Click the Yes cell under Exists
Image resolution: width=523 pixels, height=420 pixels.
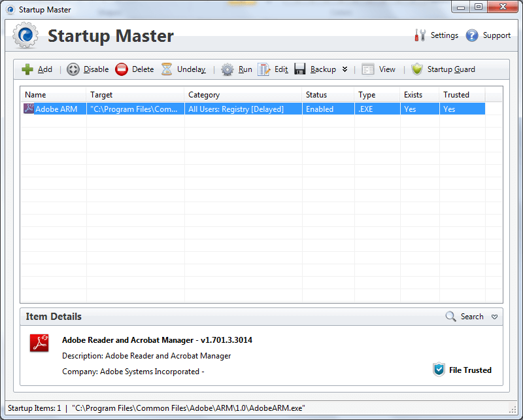point(420,109)
